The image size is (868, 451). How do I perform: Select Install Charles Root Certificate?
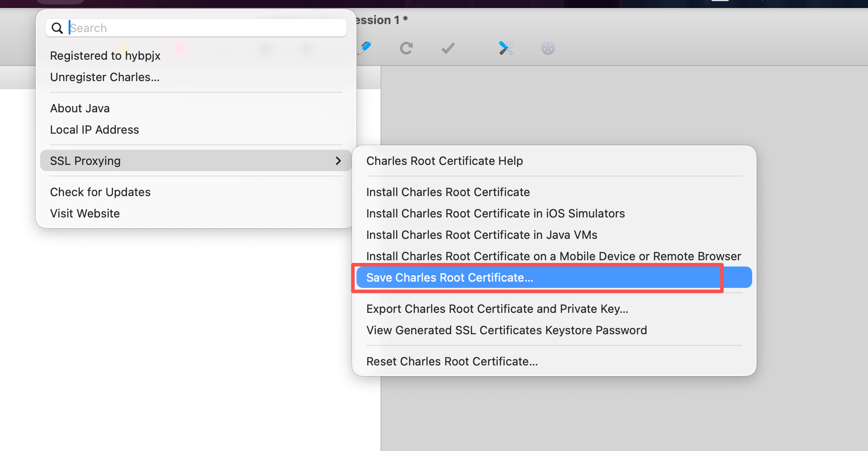coord(448,193)
